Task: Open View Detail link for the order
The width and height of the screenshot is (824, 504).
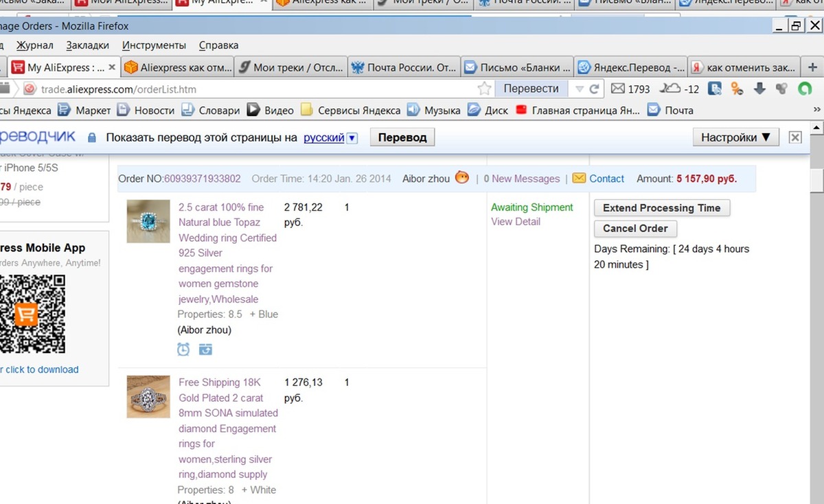Action: point(516,222)
